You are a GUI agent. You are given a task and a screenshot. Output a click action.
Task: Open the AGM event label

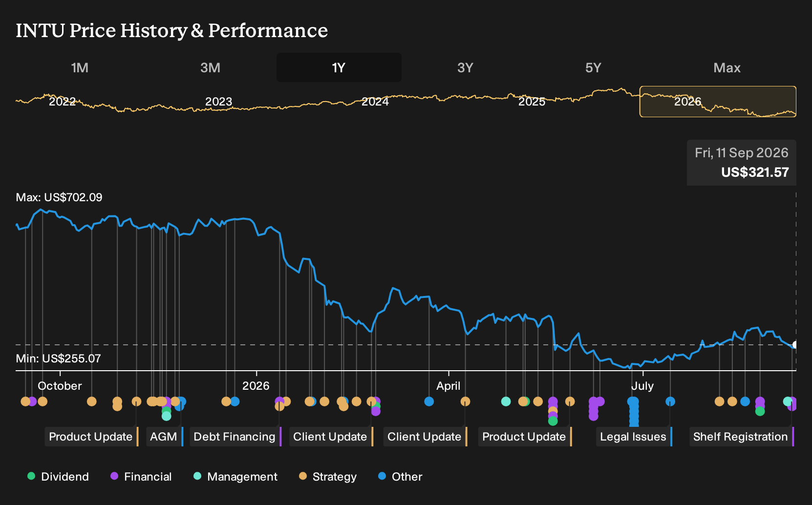(x=165, y=437)
